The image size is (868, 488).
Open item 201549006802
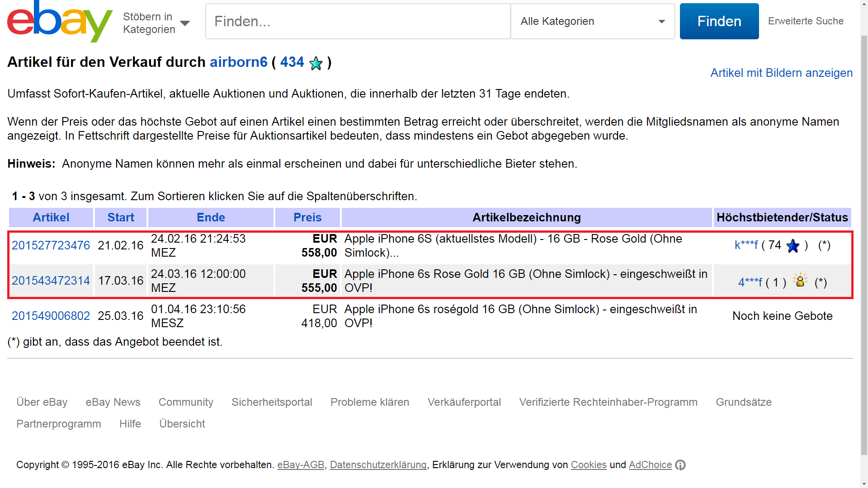point(51,316)
